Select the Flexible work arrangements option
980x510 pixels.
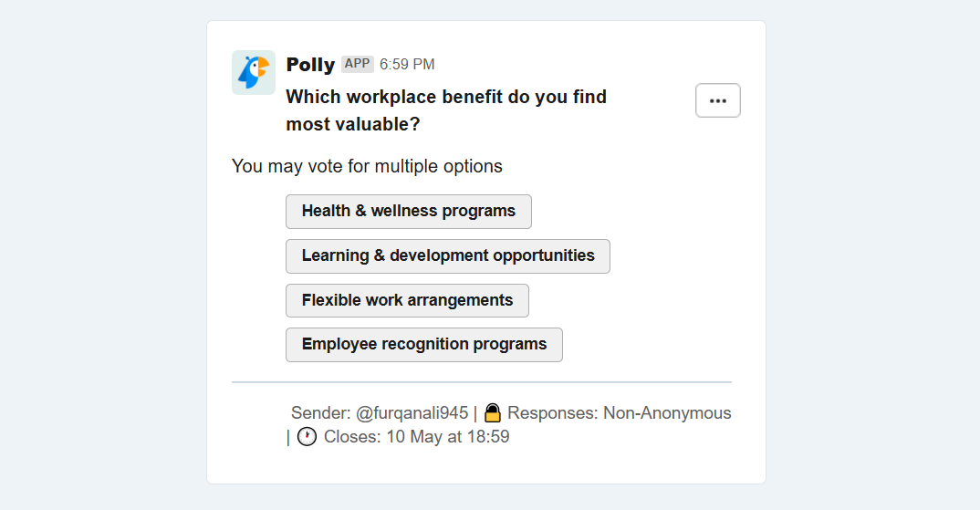(408, 301)
